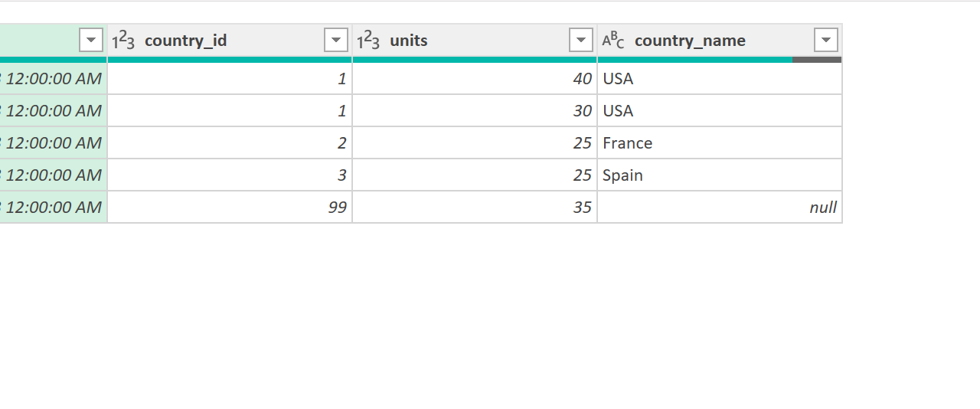
Task: Click the ABC text type icon for country_name
Action: coord(613,41)
